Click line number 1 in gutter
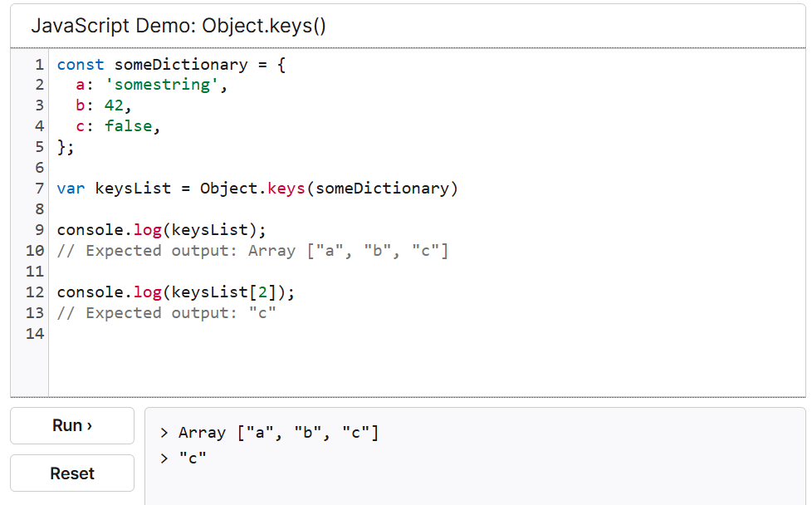 tap(39, 64)
